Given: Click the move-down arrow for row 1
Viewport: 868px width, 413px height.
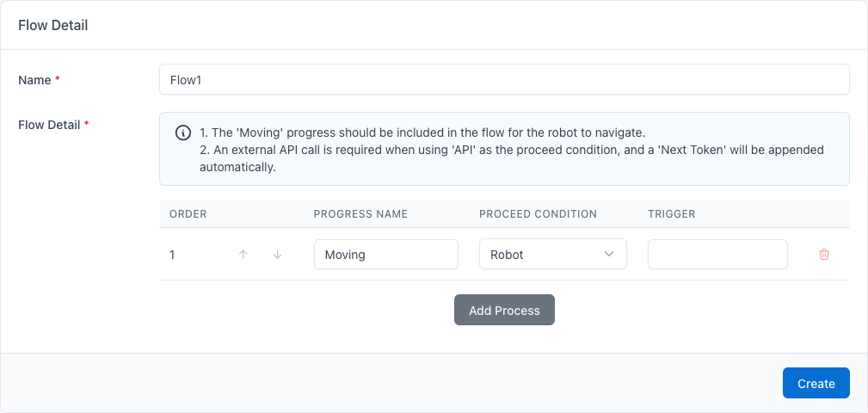Looking at the screenshot, I should click(x=277, y=255).
